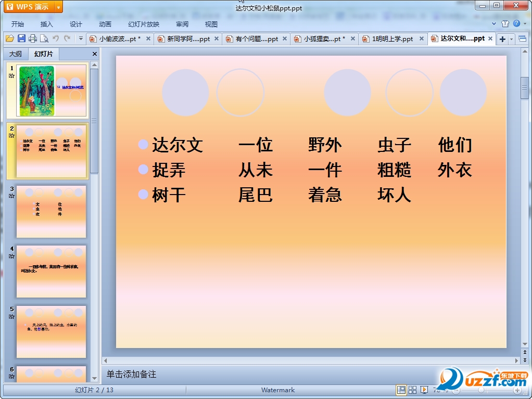Image resolution: width=532 pixels, height=399 pixels.
Task: Close the 小狐狸卖 document tab
Action: 353,38
